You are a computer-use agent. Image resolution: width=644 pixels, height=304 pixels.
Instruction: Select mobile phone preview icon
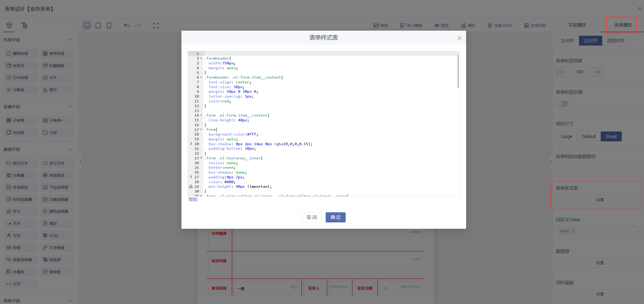tap(109, 25)
